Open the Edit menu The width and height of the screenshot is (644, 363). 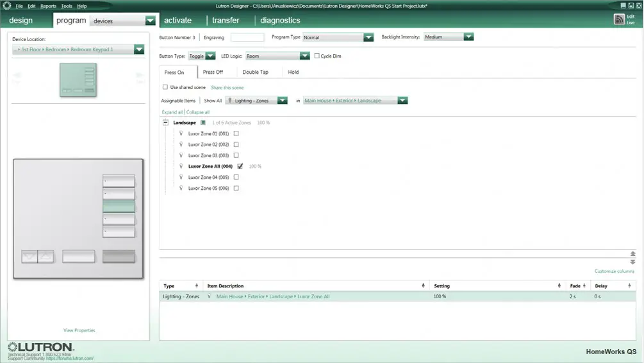point(31,6)
